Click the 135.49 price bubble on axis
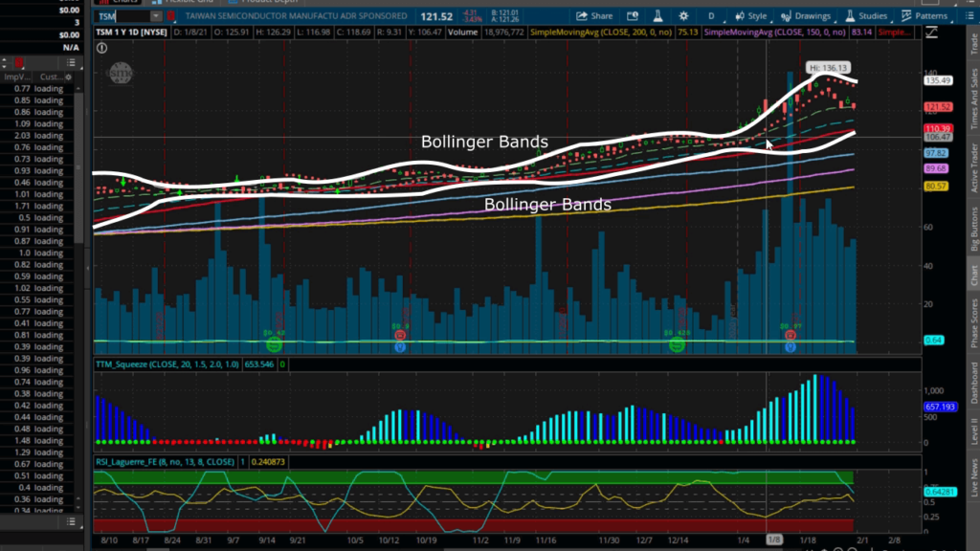Viewport: 980px width, 551px height. click(938, 80)
